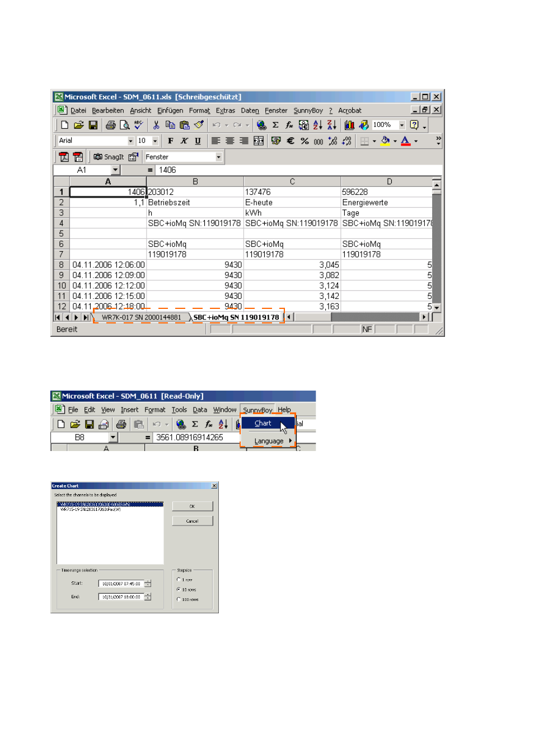Click the last-sheet navigation arrow
Image resolution: width=534 pixels, height=756 pixels.
pos(86,317)
